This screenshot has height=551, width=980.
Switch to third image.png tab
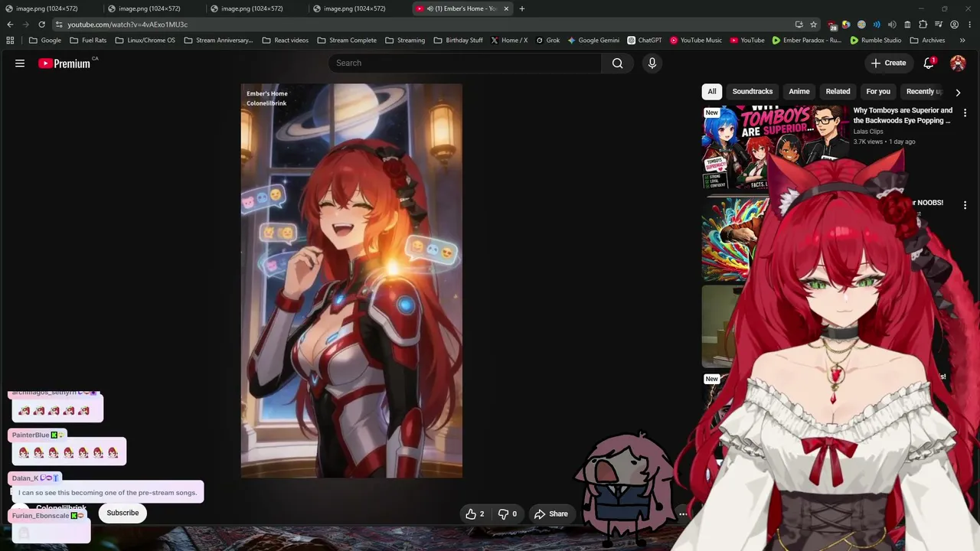(253, 8)
